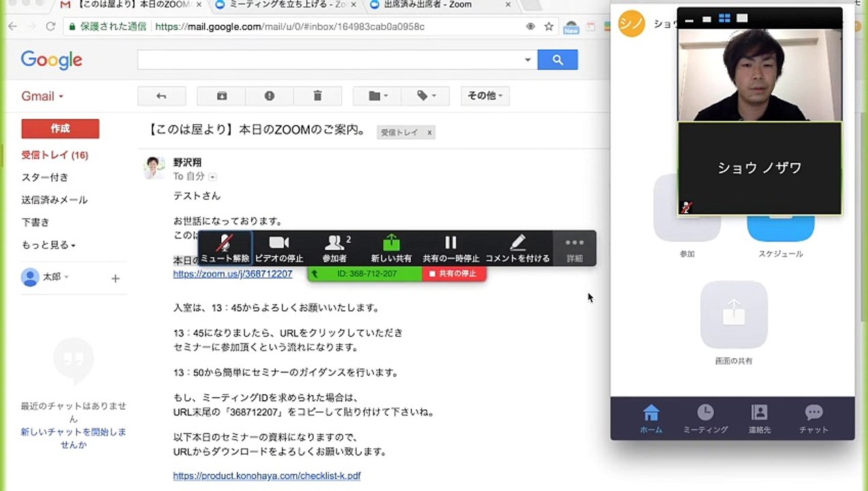The height and width of the screenshot is (491, 868).
Task: Click sender avatar of 野沢翔
Action: click(154, 168)
